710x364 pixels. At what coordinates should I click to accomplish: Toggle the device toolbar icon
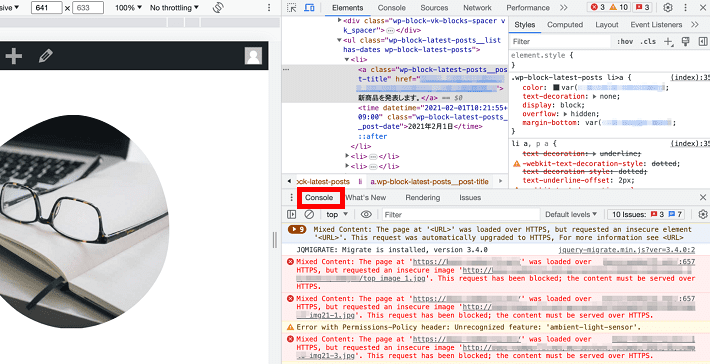309,8
